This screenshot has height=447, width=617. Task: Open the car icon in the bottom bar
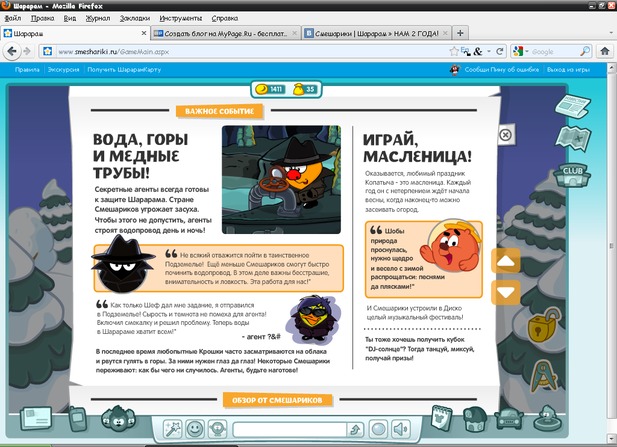[509, 419]
